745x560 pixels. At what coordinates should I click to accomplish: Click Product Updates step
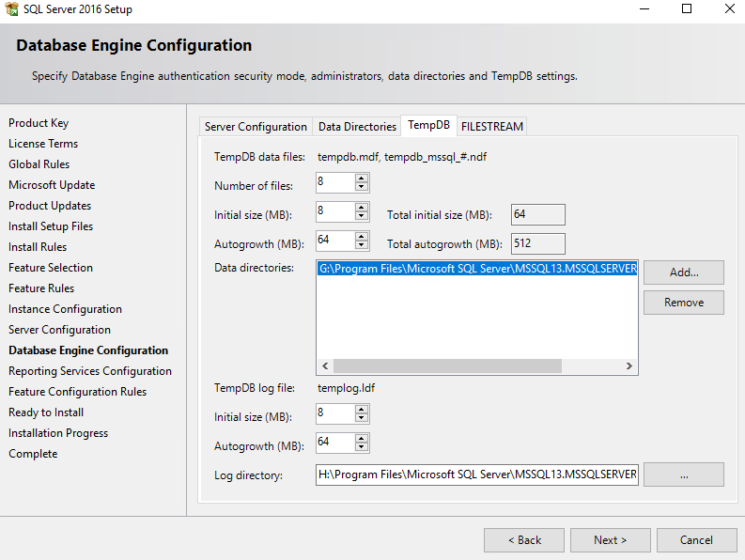pyautogui.click(x=50, y=206)
